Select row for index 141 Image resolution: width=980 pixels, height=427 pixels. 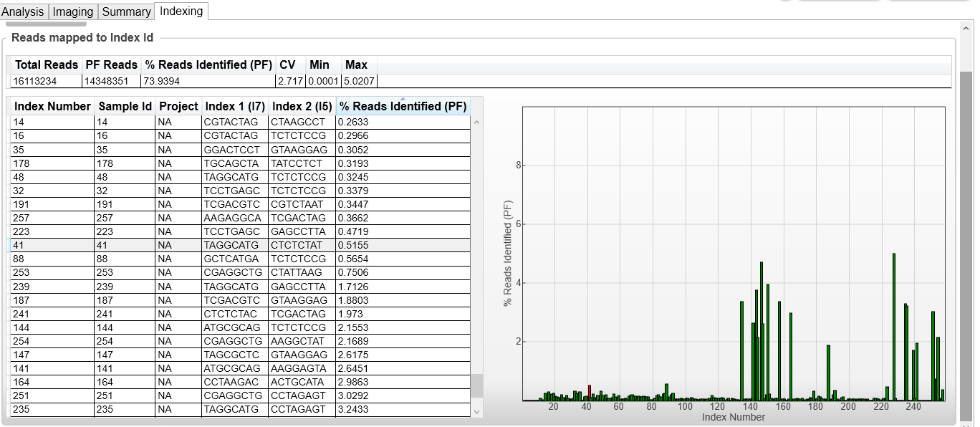click(240, 368)
